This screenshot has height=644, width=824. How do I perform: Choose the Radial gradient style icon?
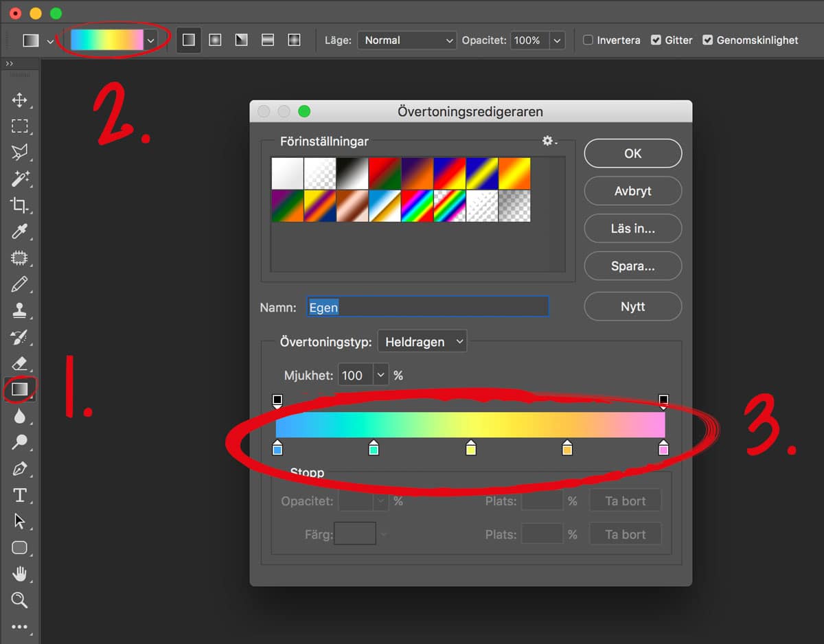pos(215,40)
